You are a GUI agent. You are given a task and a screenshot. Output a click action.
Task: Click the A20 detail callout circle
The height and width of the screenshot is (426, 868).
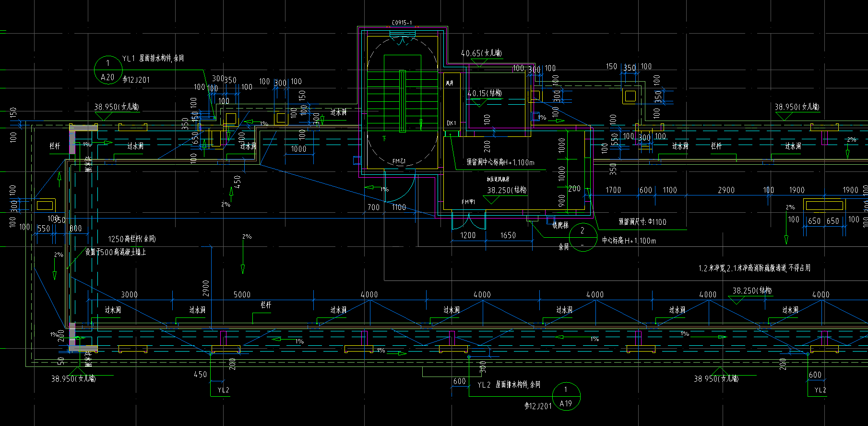point(108,70)
